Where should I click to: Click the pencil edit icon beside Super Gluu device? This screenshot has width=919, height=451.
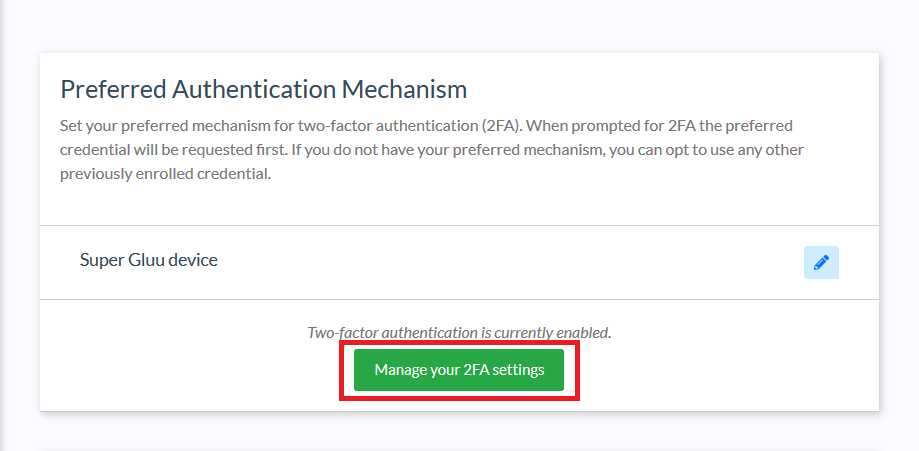pos(821,263)
